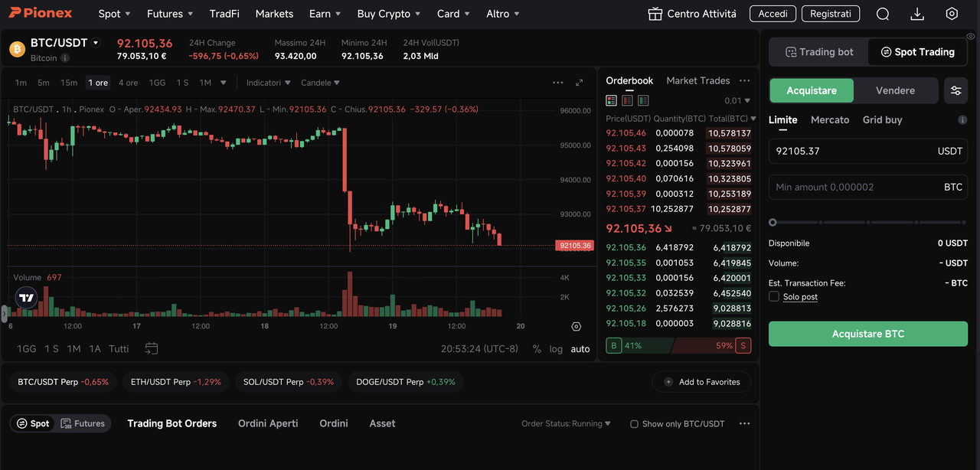
Task: Switch to the Market Trades tab
Action: click(x=697, y=80)
